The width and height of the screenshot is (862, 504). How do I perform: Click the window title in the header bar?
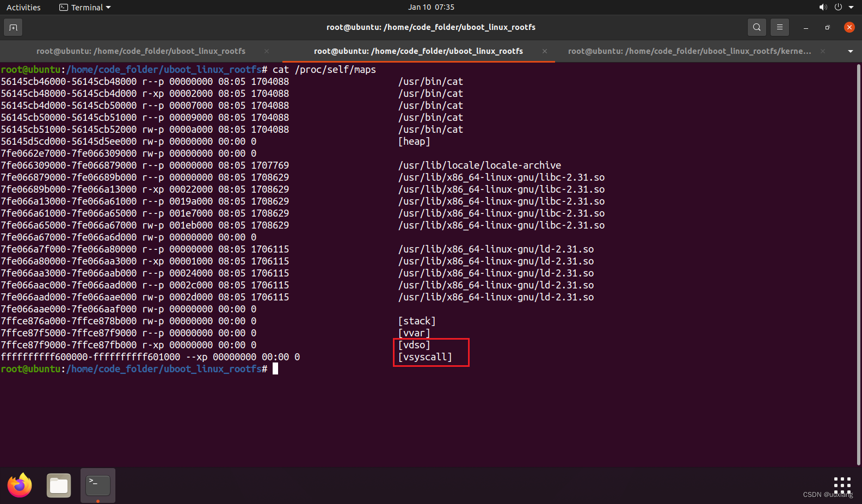(x=431, y=27)
